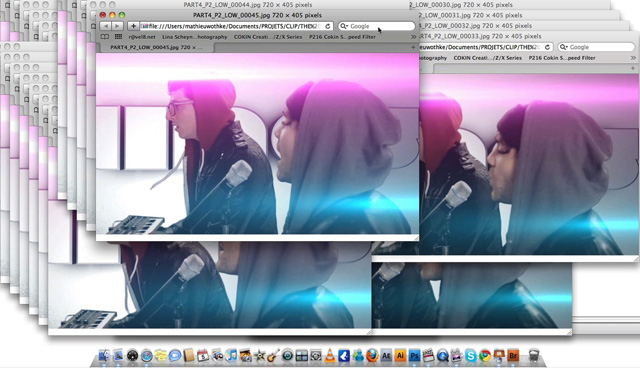Launch Safari from the Dock

147,356
